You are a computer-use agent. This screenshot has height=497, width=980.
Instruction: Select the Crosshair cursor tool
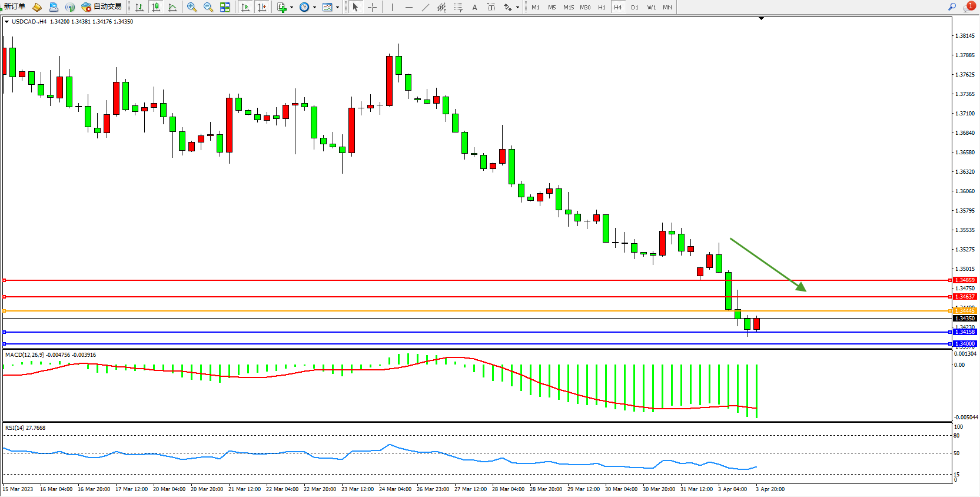372,7
